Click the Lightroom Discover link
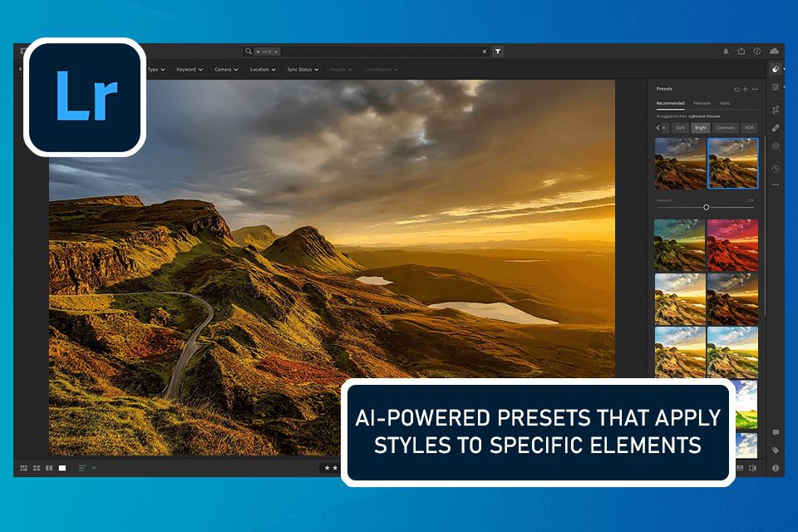Screen dimensions: 798x532 click(704, 116)
